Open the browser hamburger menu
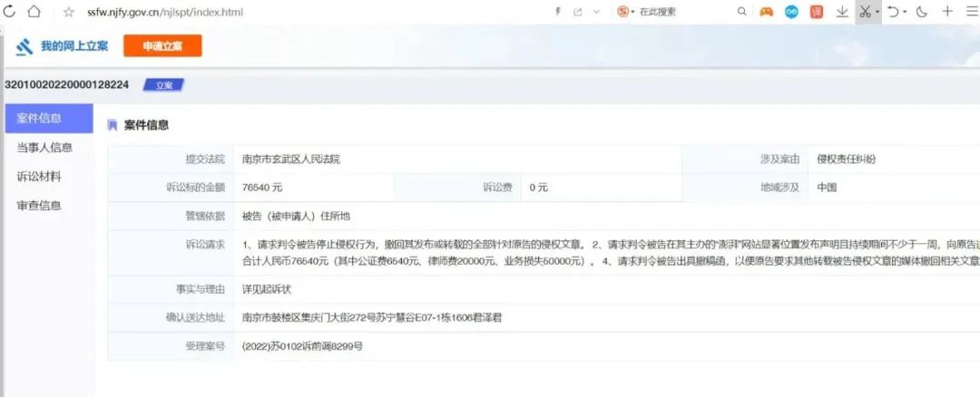Viewport: 980px width, 397px height. (972, 12)
